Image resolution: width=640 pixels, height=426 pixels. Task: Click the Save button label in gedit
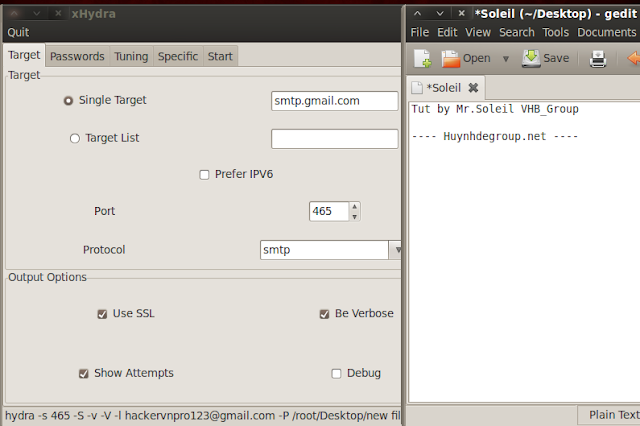tap(556, 58)
